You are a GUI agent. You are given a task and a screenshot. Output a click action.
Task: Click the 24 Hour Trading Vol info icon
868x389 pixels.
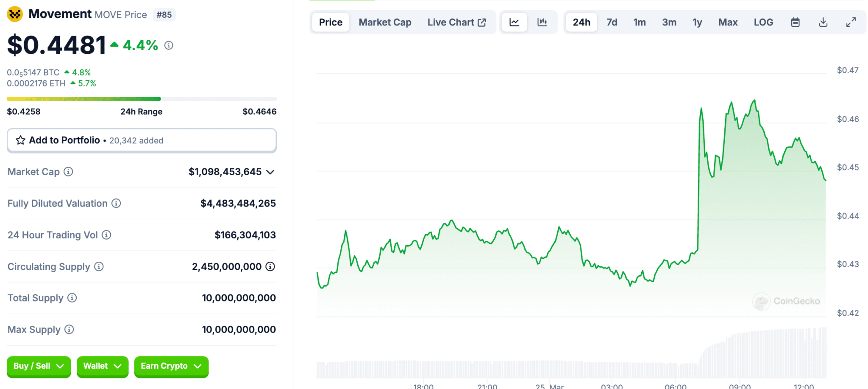[106, 235]
